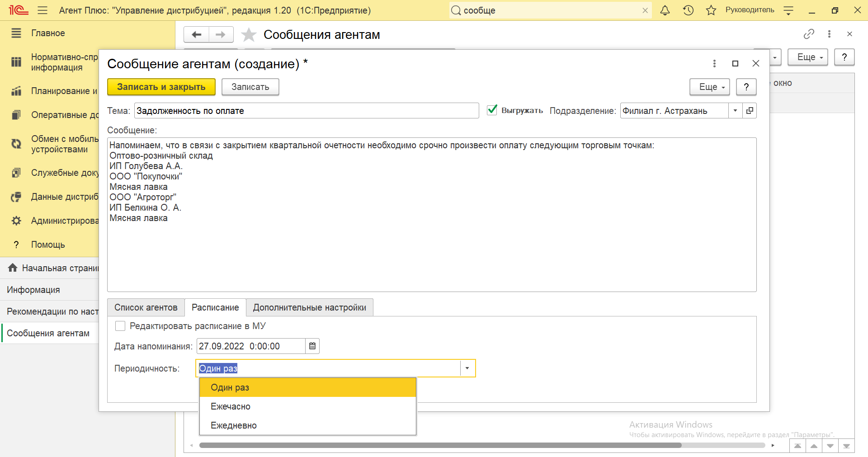Open the history clock icon
Screen dimensions: 868x457
(x=688, y=10)
